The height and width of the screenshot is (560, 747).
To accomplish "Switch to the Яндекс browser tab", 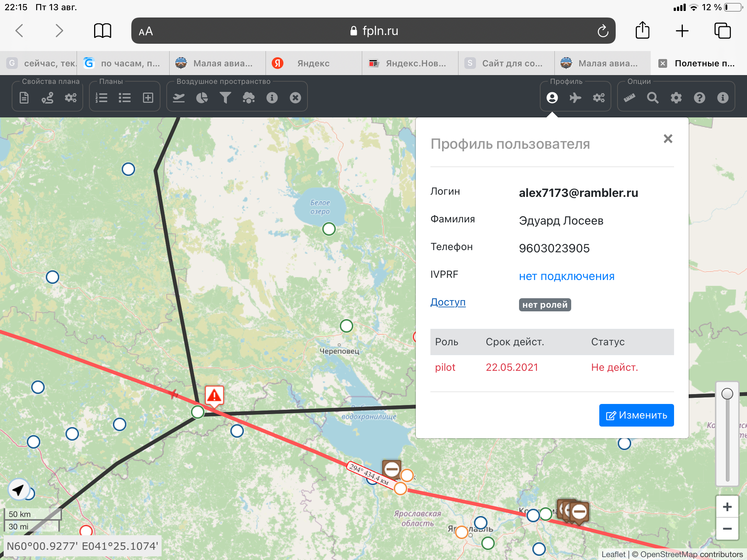I will (x=313, y=63).
